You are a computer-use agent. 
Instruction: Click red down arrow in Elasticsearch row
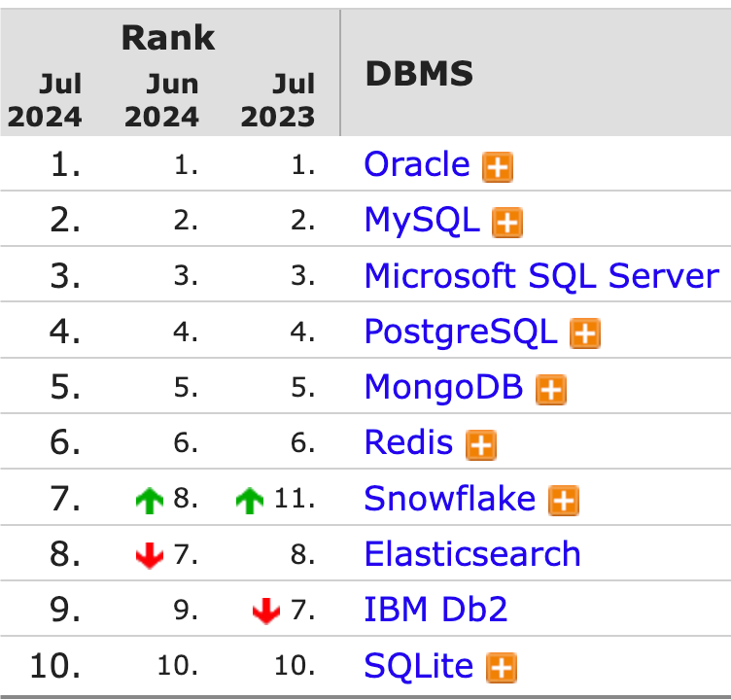tap(150, 555)
